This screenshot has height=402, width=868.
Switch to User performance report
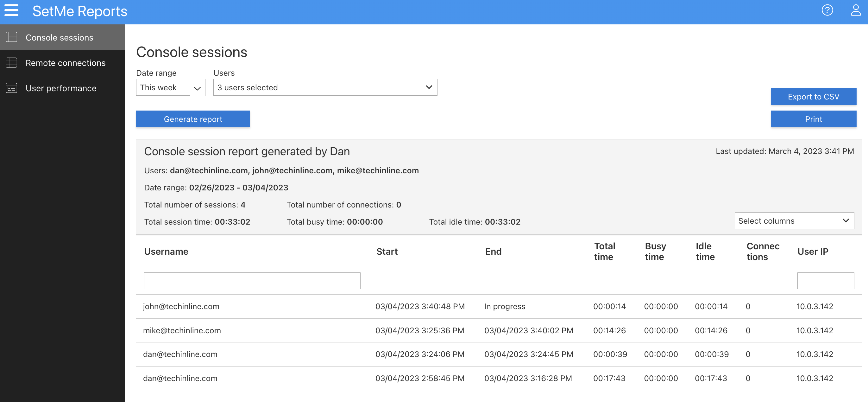[61, 88]
